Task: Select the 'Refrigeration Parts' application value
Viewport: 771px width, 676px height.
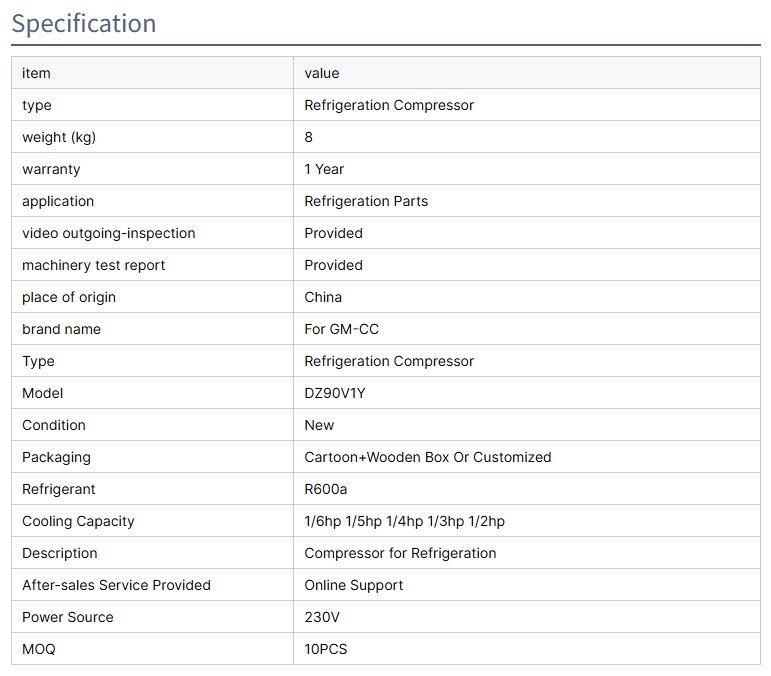Action: click(x=366, y=201)
